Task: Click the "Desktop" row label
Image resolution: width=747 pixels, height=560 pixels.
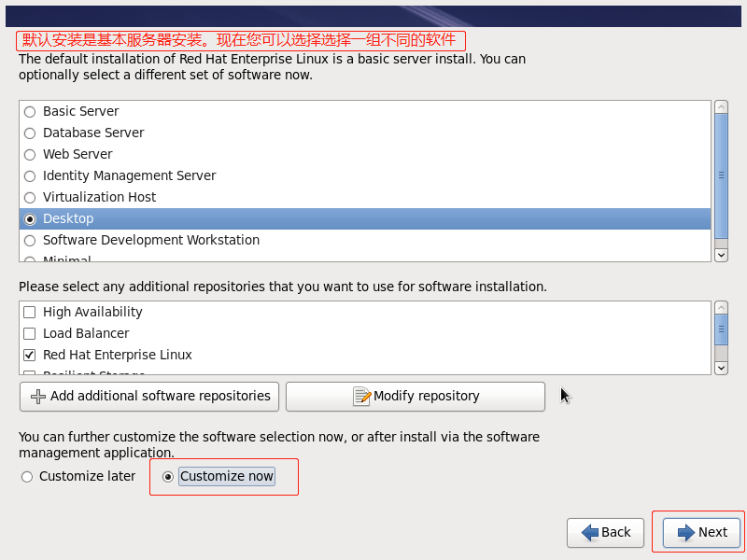Action: tap(68, 218)
